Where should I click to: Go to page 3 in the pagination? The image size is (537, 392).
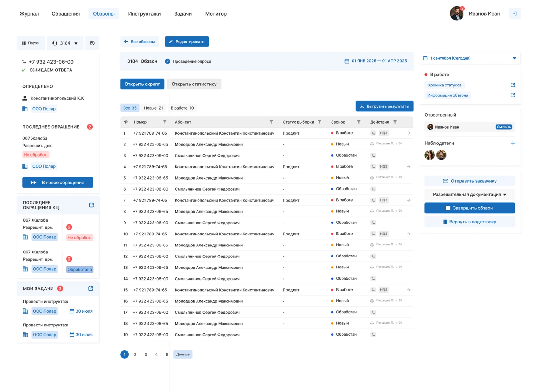tap(146, 354)
